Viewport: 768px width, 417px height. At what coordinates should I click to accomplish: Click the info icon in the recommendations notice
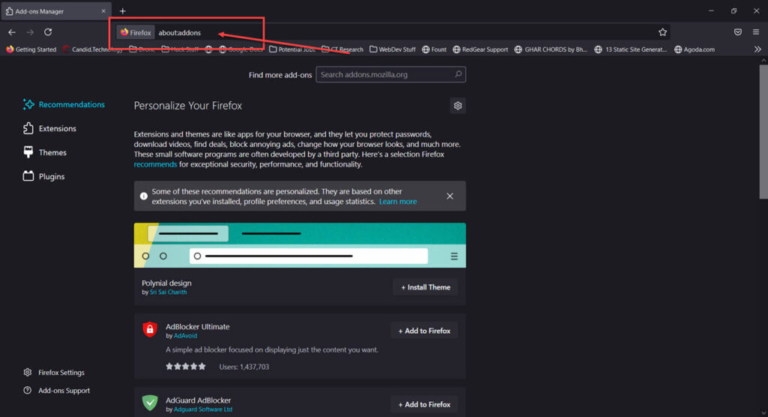click(144, 196)
